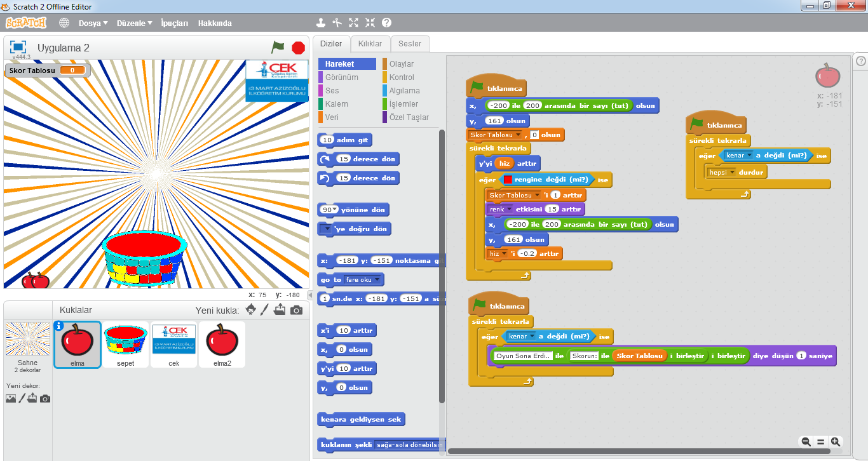This screenshot has width=868, height=461.
Task: Zoom out the scripts area
Action: tap(806, 442)
